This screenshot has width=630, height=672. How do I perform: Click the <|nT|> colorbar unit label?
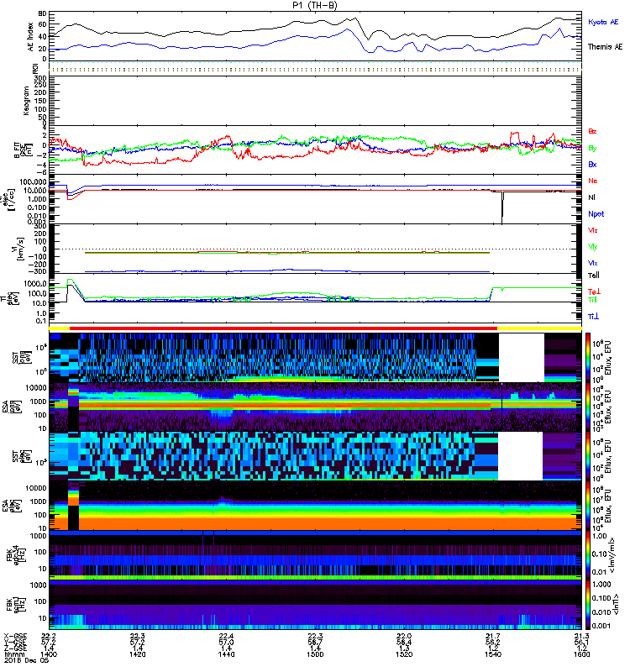point(616,604)
